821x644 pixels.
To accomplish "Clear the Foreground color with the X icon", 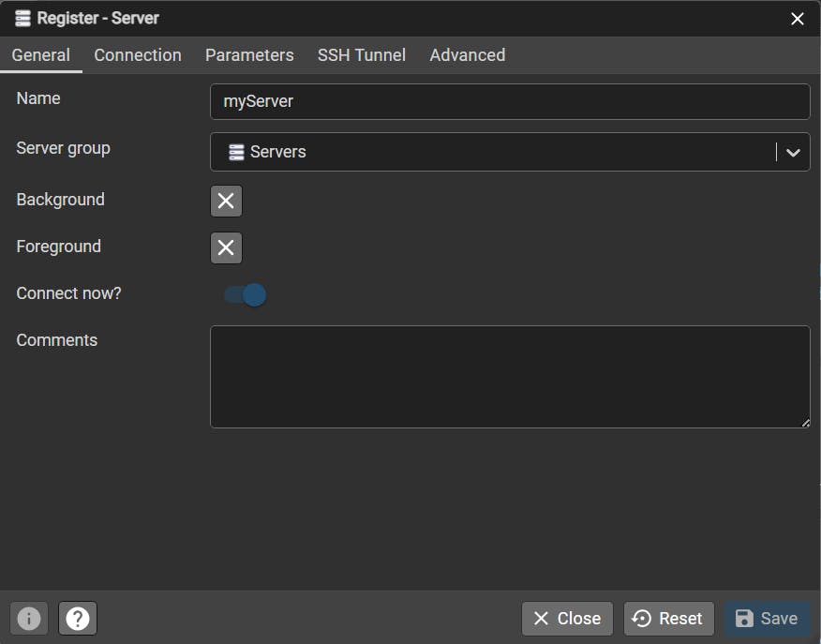I will (x=226, y=247).
